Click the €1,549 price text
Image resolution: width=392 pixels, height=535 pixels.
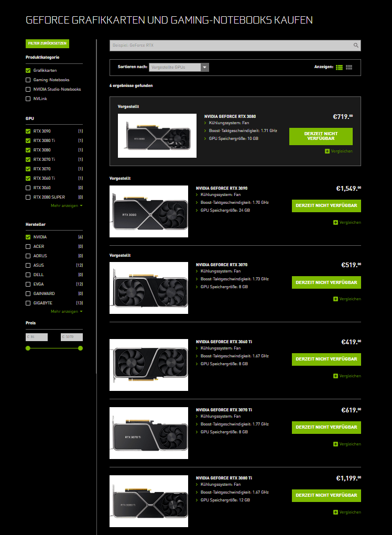click(x=349, y=189)
